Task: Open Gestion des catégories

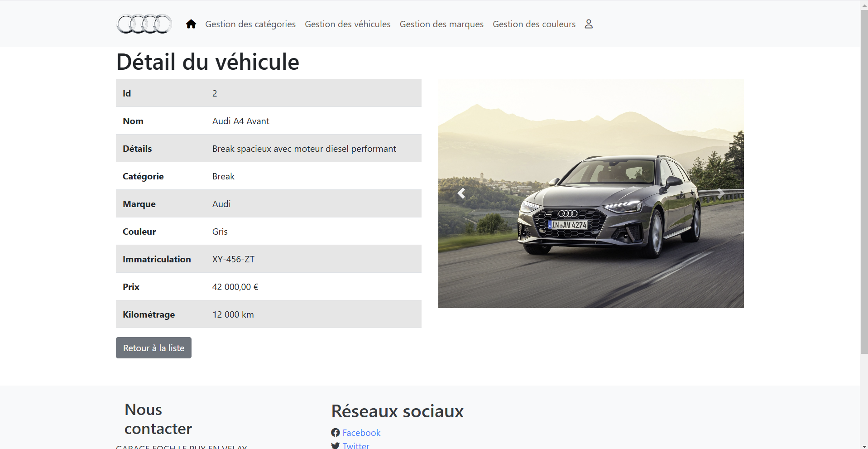Action: point(250,24)
